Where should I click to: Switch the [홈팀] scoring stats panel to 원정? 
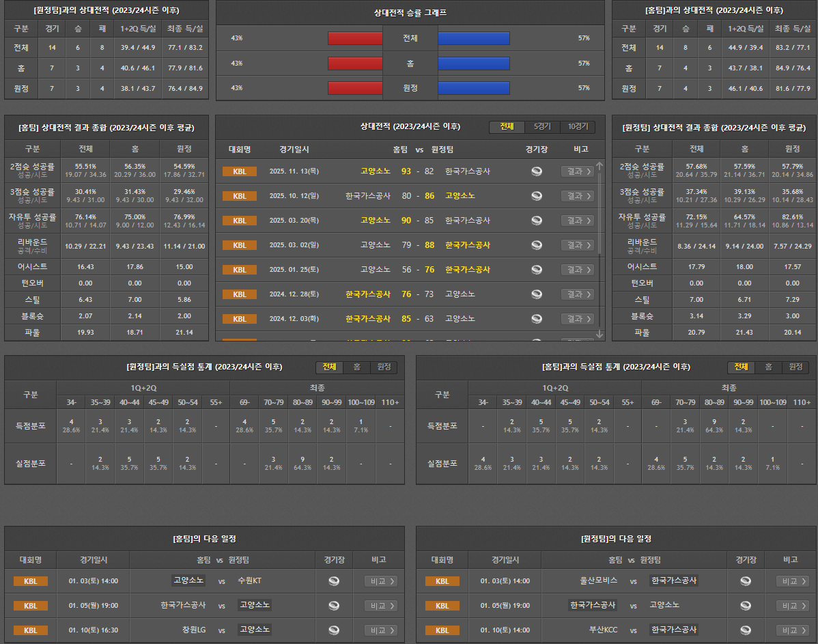(x=795, y=367)
